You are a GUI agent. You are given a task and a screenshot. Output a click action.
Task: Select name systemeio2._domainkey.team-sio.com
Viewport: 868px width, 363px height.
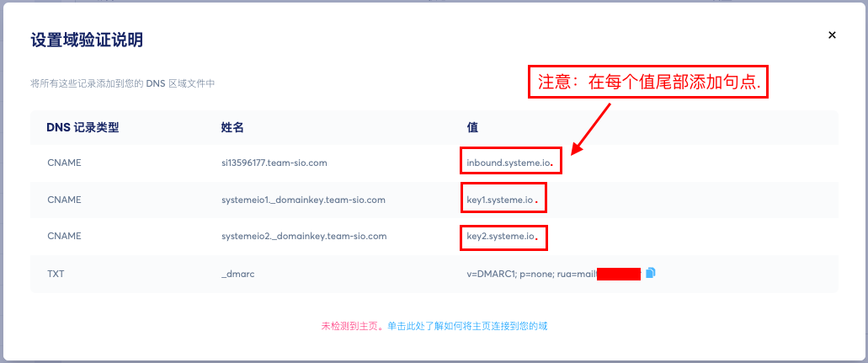point(303,236)
